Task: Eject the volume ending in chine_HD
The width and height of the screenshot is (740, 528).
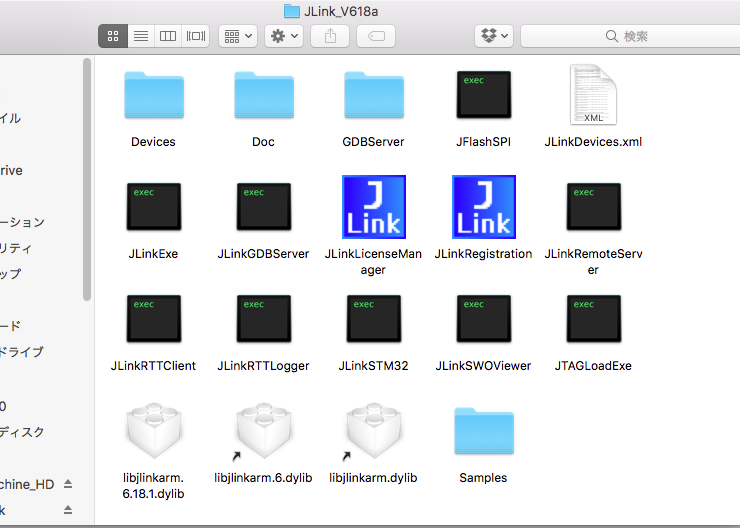Action: 68,484
